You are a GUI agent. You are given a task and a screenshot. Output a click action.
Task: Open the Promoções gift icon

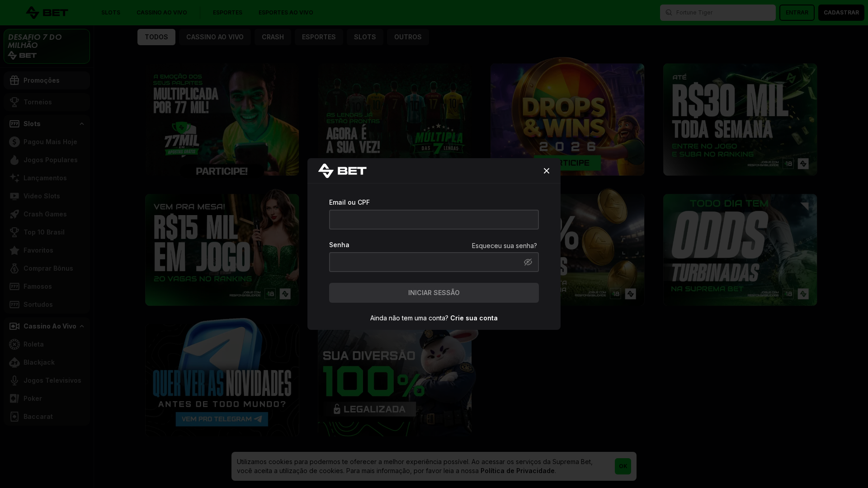(x=14, y=80)
